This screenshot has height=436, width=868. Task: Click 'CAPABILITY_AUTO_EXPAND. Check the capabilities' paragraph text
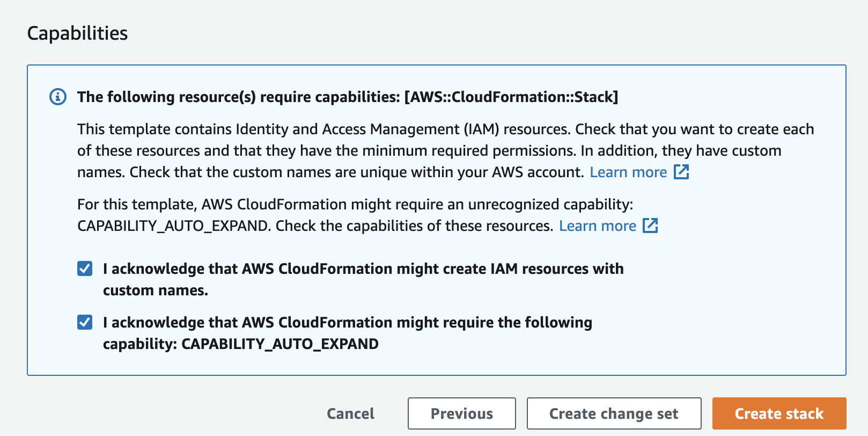(314, 226)
